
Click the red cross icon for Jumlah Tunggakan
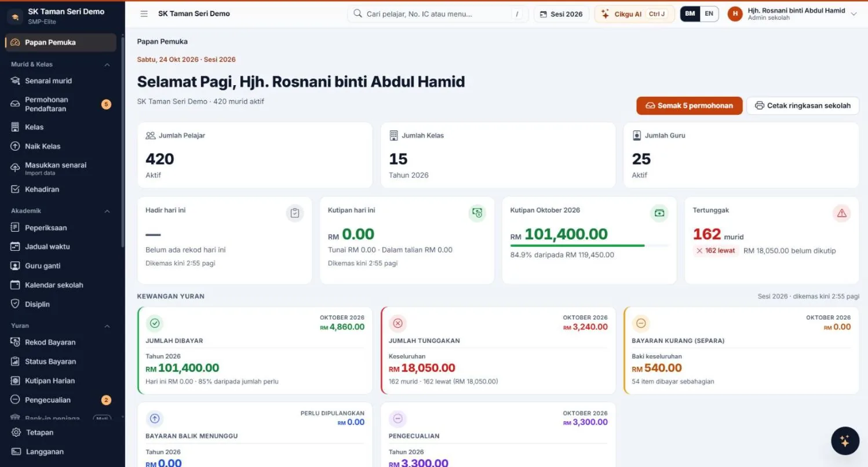click(x=397, y=323)
